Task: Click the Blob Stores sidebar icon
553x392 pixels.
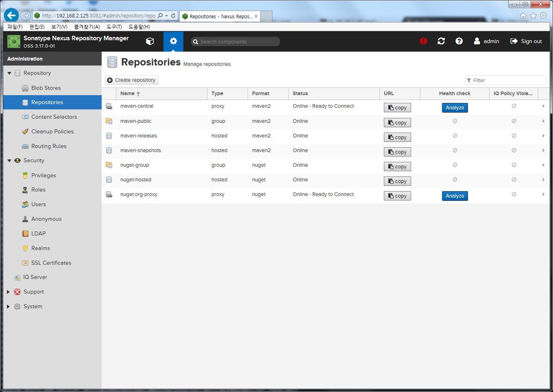Action: pos(25,88)
